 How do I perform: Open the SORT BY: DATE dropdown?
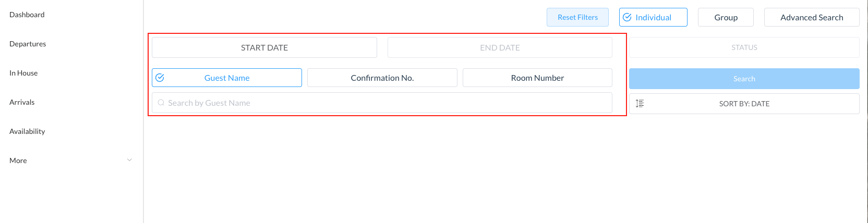click(x=744, y=104)
